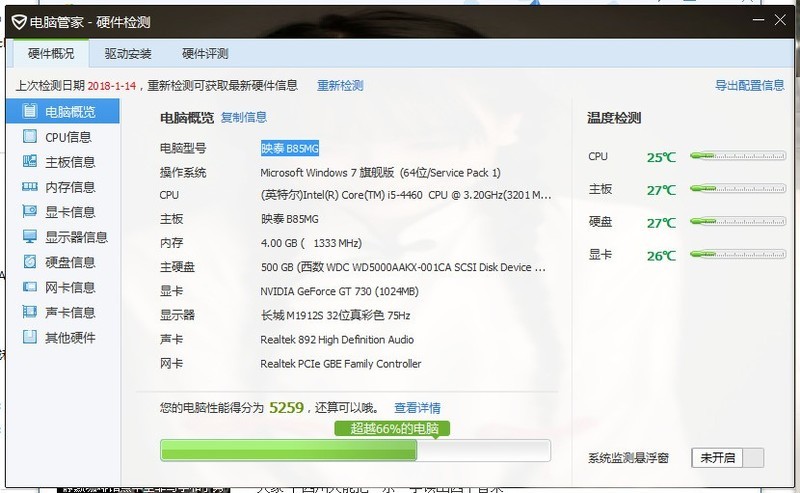This screenshot has width=800, height=493.
Task: Click the 2018-1-14 last check date
Action: coord(112,86)
